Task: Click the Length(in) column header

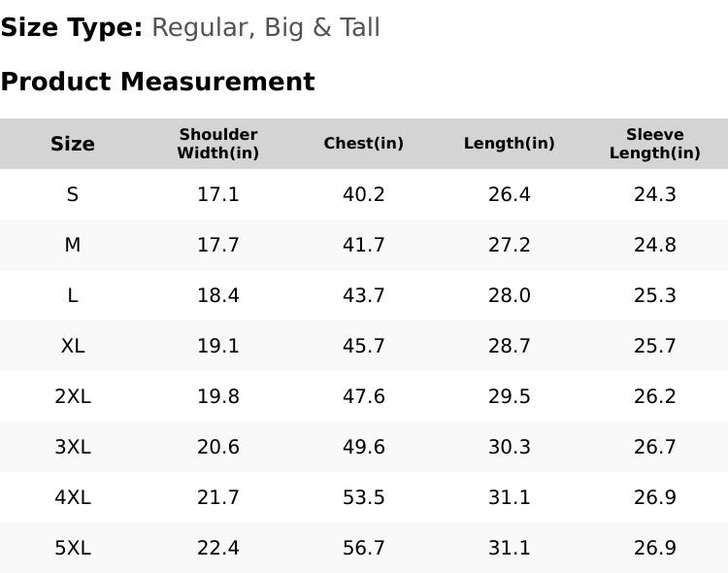Action: pyautogui.click(x=510, y=144)
